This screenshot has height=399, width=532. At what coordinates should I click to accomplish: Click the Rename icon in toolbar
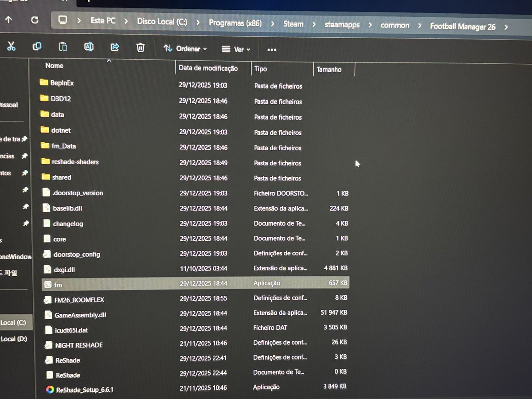[89, 47]
